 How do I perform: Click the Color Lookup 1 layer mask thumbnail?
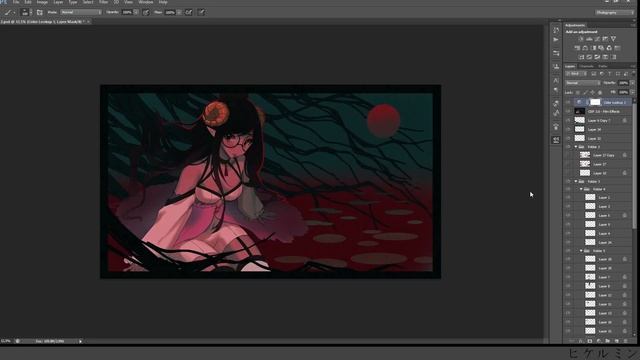(595, 102)
